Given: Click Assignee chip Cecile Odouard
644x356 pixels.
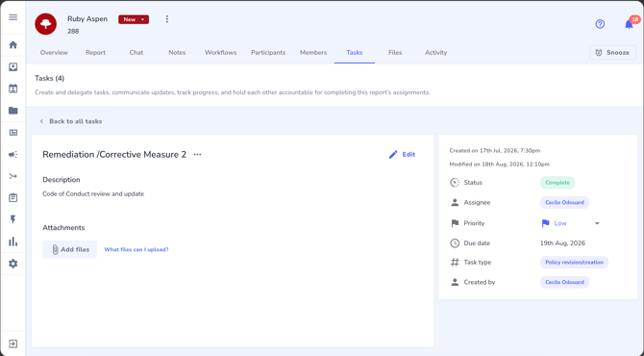Looking at the screenshot, I should coord(565,202).
